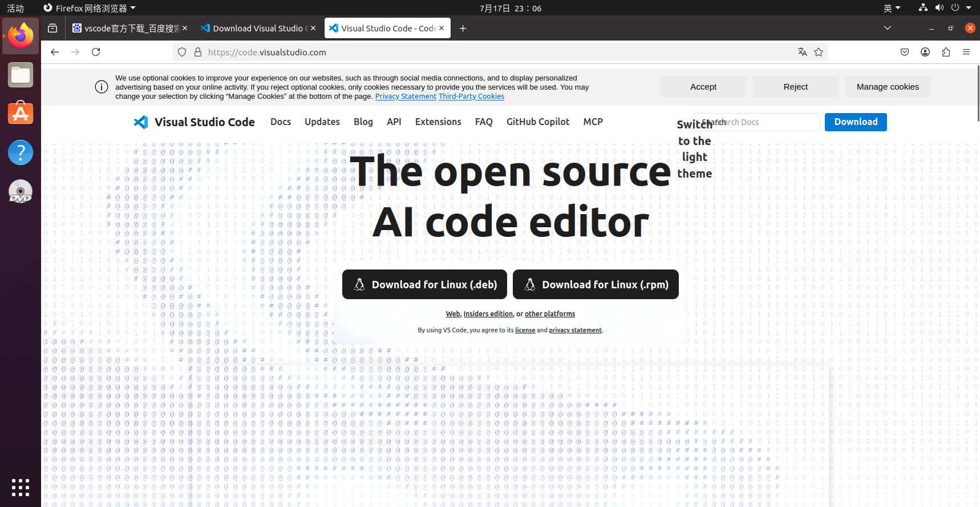The width and height of the screenshot is (980, 507).
Task: Close the Download Visual Studio Code tab
Action: [313, 28]
